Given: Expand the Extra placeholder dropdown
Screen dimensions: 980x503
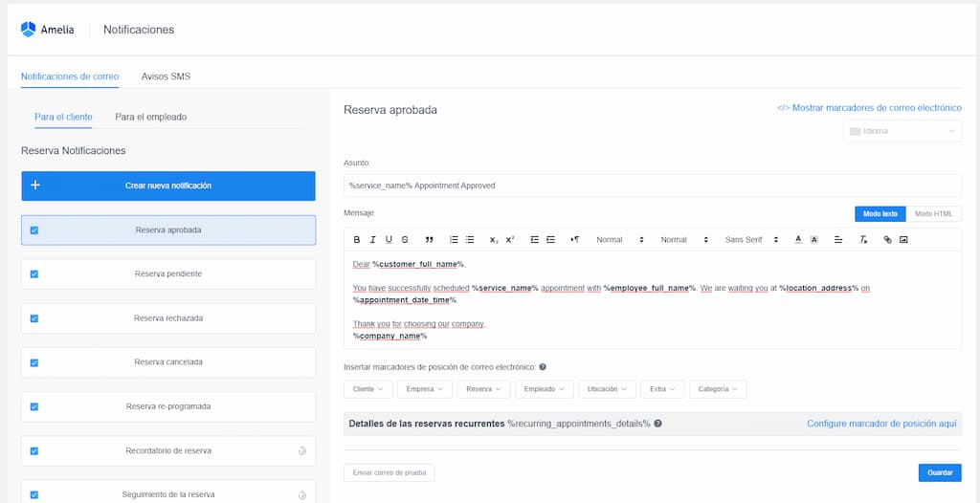Looking at the screenshot, I should pyautogui.click(x=662, y=388).
